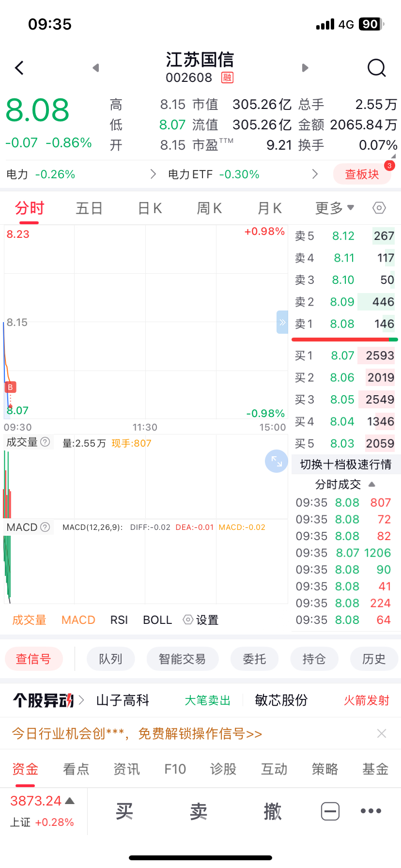Open the search magnifier icon
The height and width of the screenshot is (868, 401).
(x=377, y=68)
